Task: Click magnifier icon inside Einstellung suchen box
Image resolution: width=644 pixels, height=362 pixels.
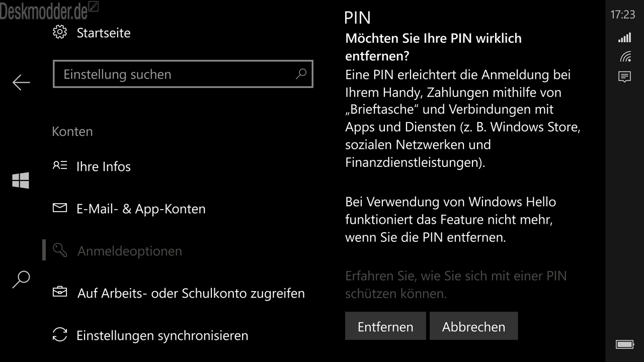Action: 301,74
